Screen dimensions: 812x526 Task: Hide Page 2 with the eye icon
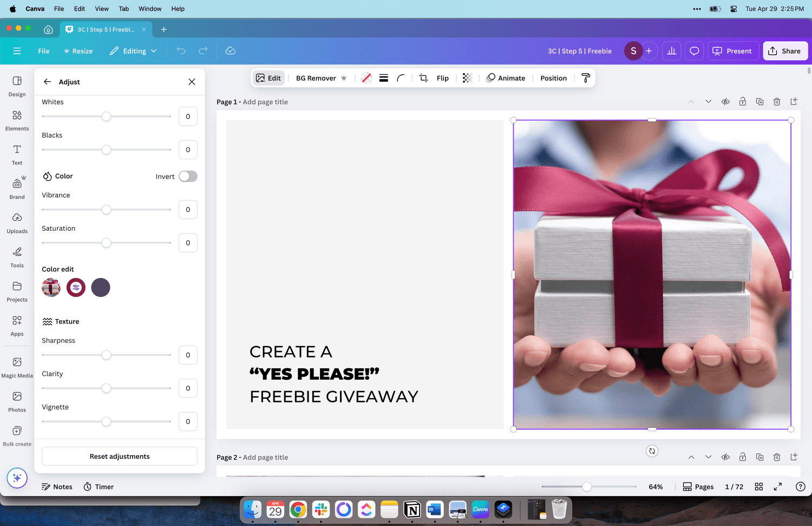click(725, 457)
